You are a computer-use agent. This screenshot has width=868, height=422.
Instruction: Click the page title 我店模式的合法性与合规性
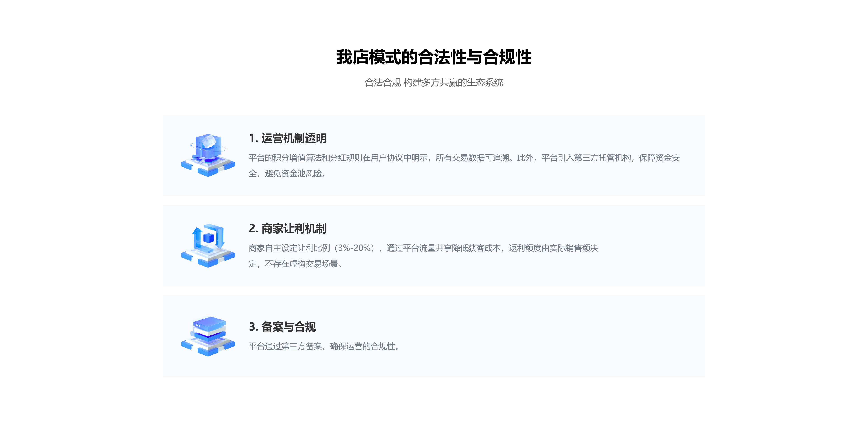pos(434,57)
